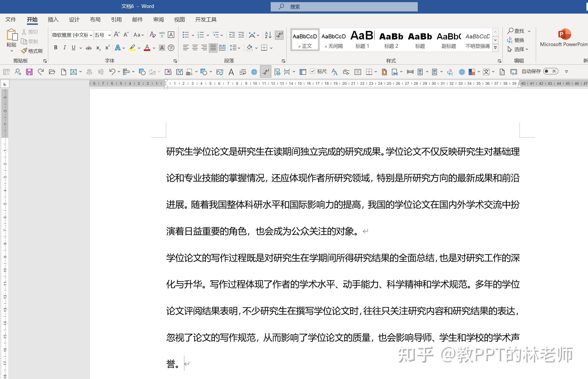Expand the font size 五号 dropdown
The height and width of the screenshot is (379, 588).
point(109,35)
